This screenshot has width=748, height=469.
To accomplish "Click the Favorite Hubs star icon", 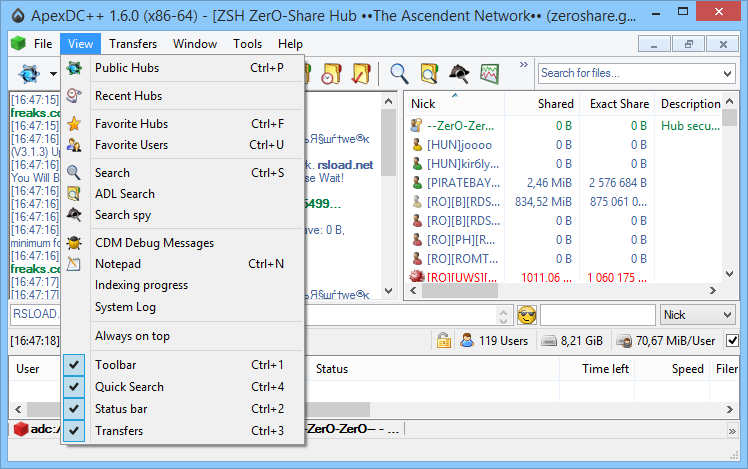I will (74, 124).
